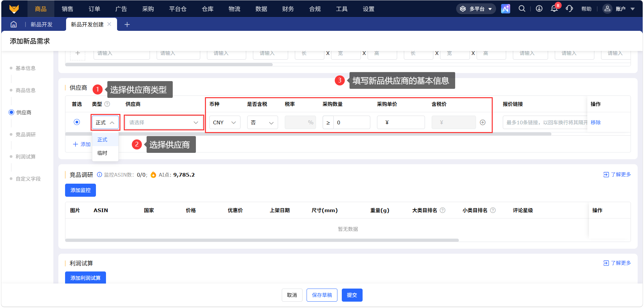
Task: Choose 临时 from the type list
Action: (x=105, y=153)
